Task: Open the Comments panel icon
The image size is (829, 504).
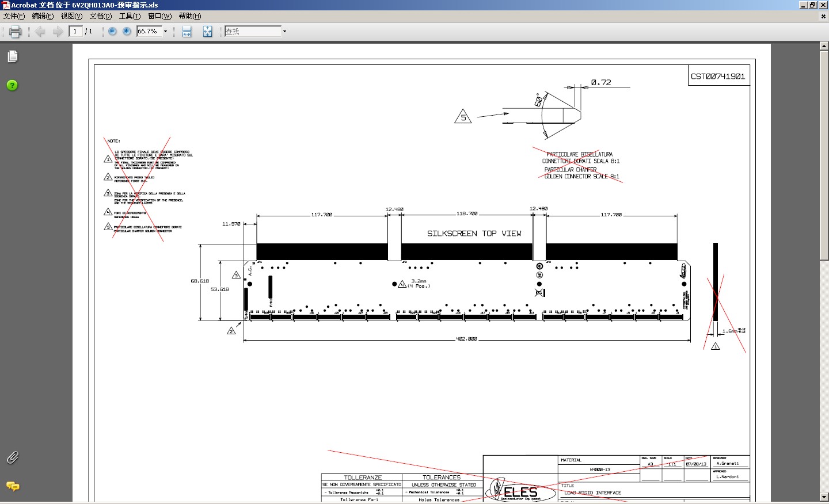Action: 13,486
